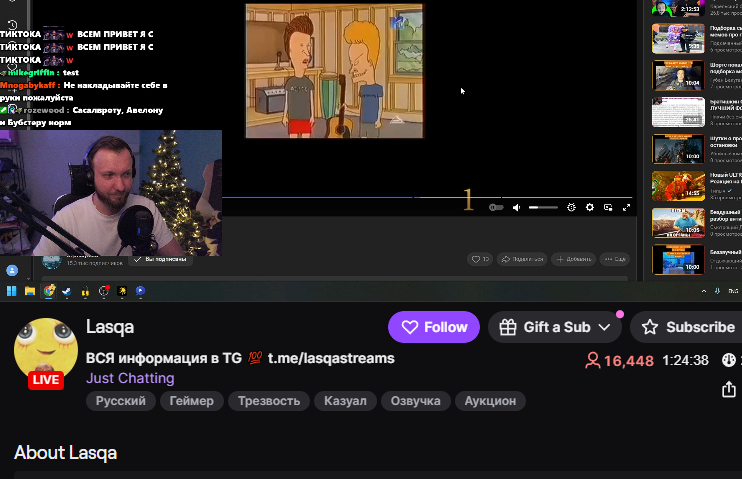Viewport: 742px width, 479px height.
Task: Click the Subscribe button
Action: point(688,327)
